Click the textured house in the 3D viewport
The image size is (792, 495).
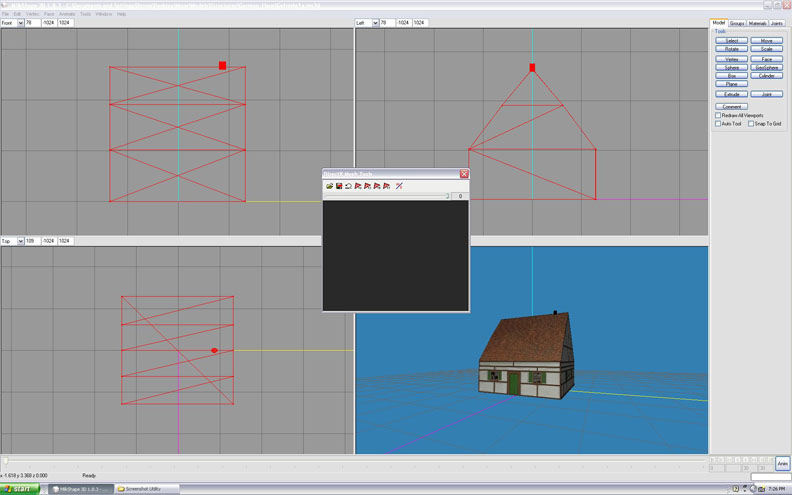pyautogui.click(x=527, y=355)
